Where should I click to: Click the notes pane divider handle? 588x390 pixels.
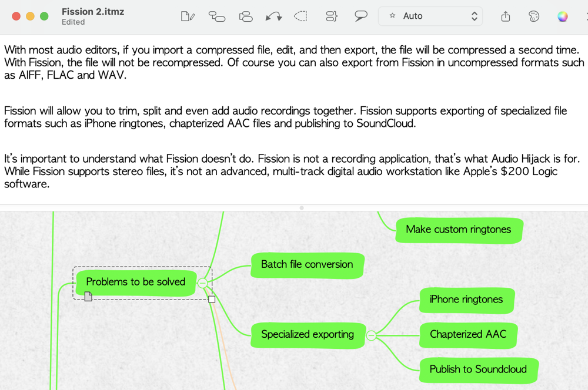pos(302,208)
